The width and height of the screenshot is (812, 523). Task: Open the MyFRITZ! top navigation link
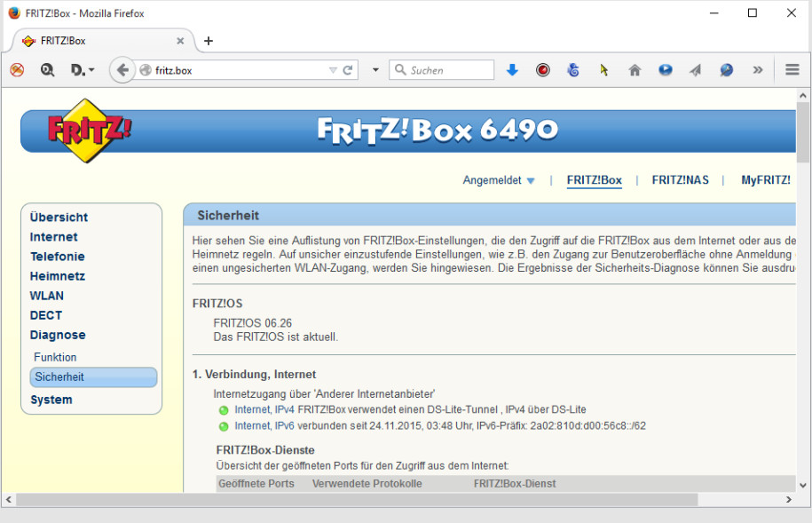[765, 180]
